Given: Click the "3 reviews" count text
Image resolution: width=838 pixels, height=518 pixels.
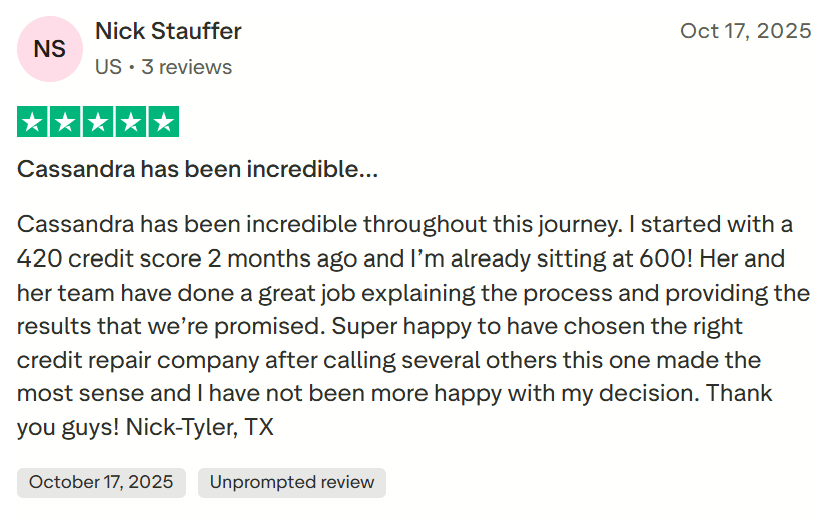Looking at the screenshot, I should (x=186, y=67).
